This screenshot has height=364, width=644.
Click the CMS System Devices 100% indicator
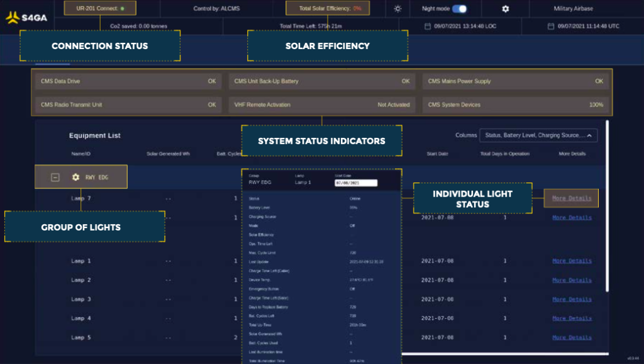tap(513, 105)
